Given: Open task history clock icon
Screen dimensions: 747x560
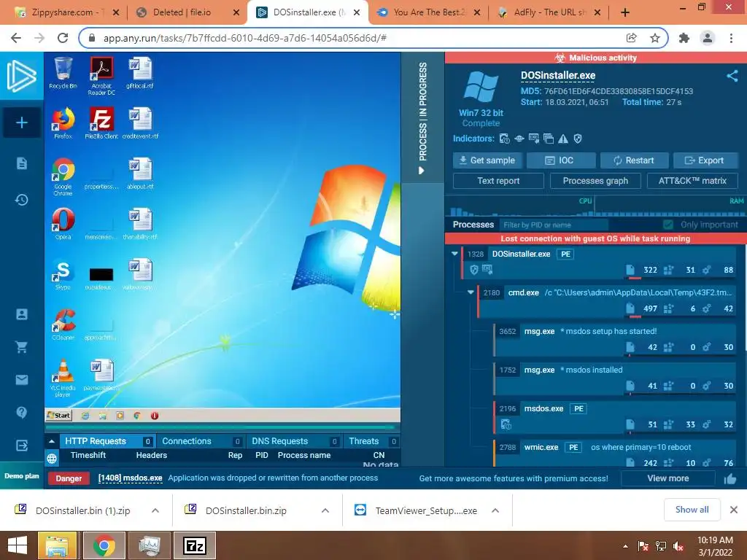Looking at the screenshot, I should pos(21,200).
